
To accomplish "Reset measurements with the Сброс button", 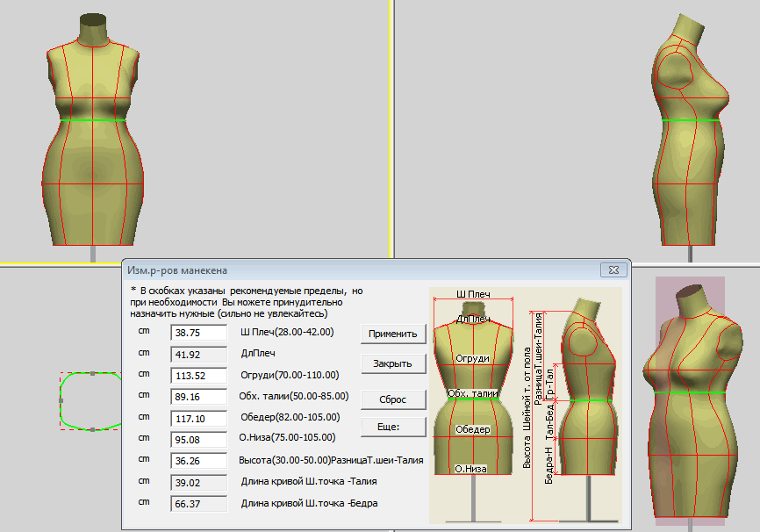I will 393,399.
